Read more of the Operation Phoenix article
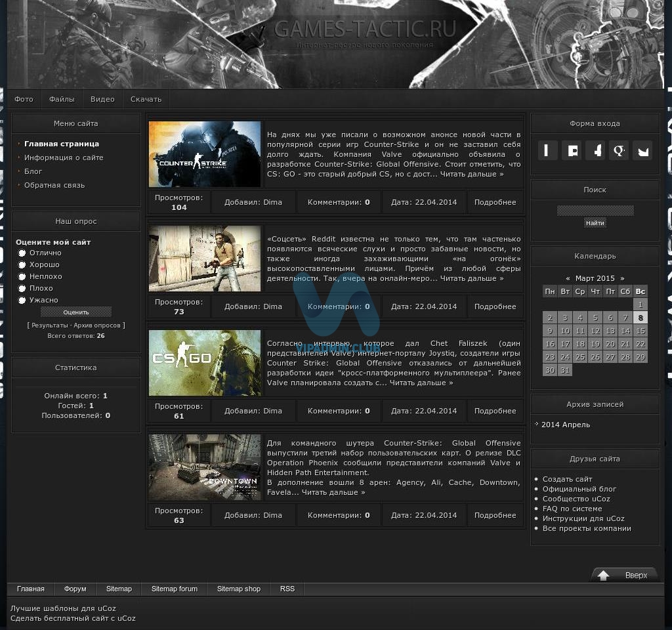The height and width of the screenshot is (630, 672). 333,492
